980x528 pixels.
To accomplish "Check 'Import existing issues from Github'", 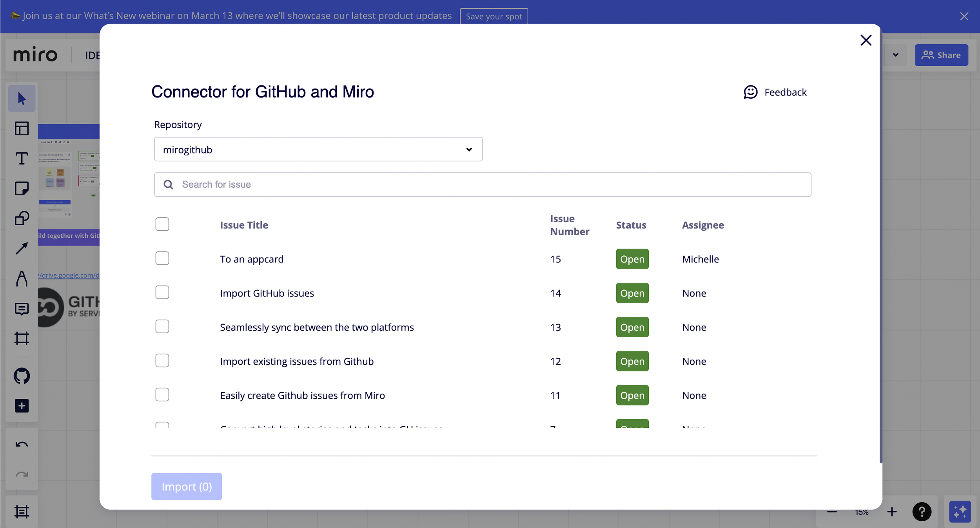I will [x=162, y=361].
